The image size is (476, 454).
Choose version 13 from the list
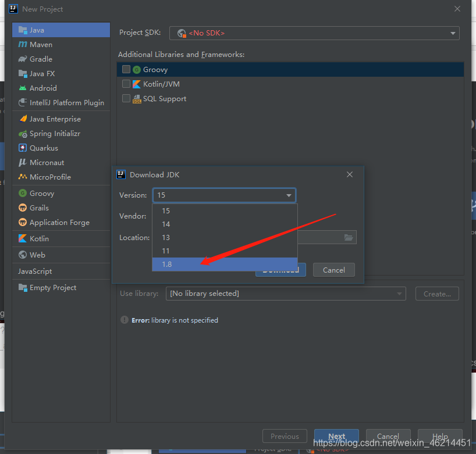pyautogui.click(x=225, y=237)
